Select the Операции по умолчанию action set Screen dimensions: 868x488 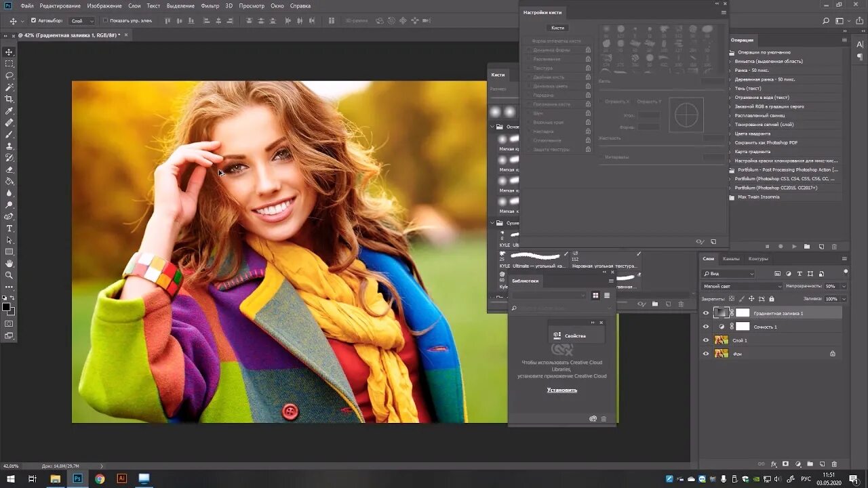pyautogui.click(x=764, y=52)
